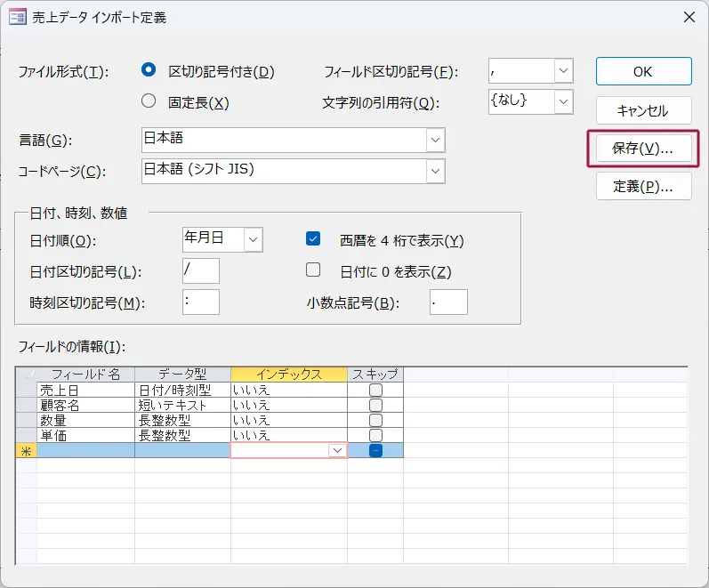
Task: Select the 固定長 radio button
Action: (x=149, y=101)
